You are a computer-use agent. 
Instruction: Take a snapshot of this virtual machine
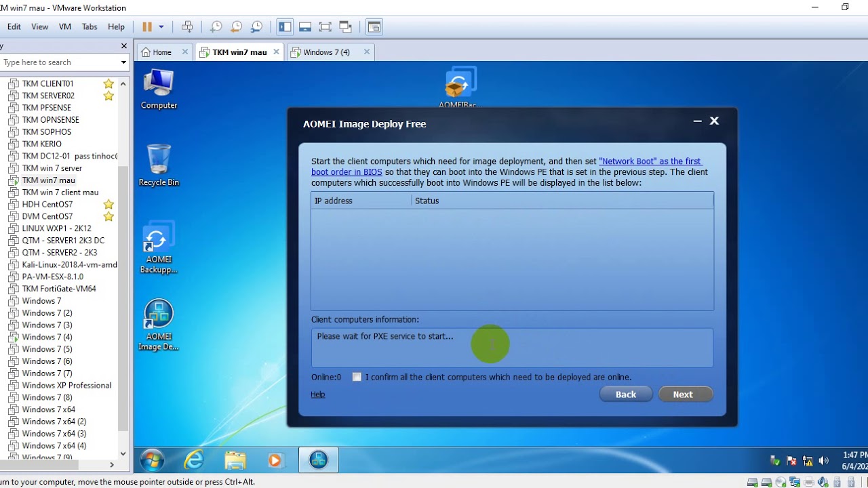[216, 27]
